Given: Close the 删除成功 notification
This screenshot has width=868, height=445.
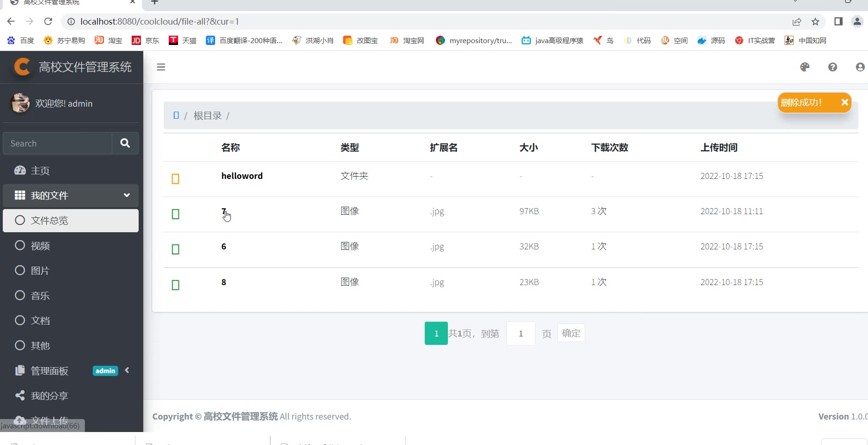Looking at the screenshot, I should click(844, 102).
